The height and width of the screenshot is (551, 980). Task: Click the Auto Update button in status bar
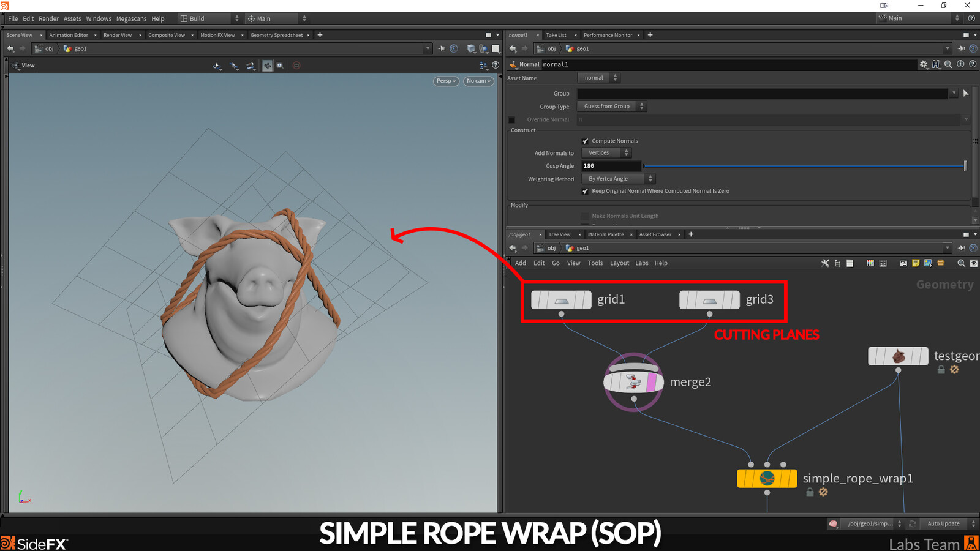point(943,523)
